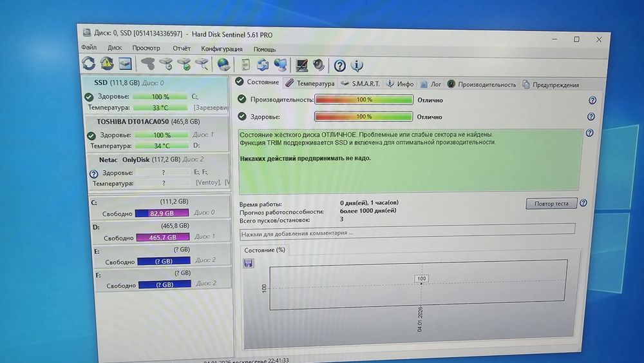Click the yellow warning-triangle toolbar icon
This screenshot has height=363, width=644.
(107, 63)
